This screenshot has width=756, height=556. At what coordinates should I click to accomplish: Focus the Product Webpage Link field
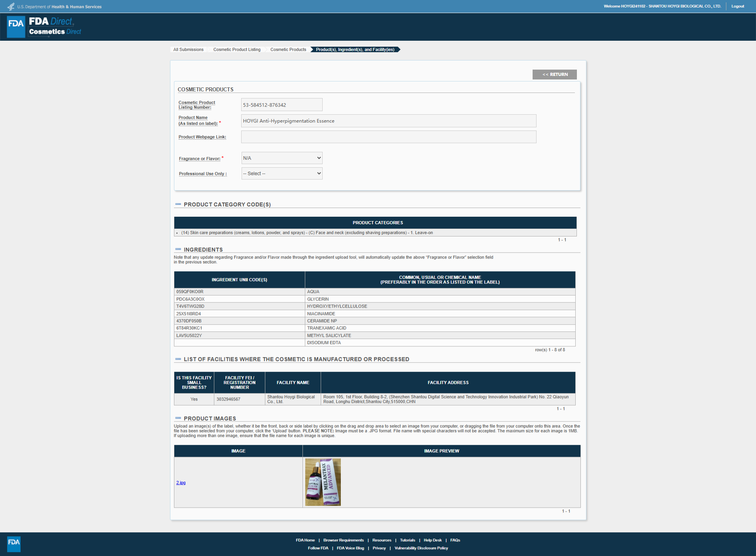[x=388, y=137]
